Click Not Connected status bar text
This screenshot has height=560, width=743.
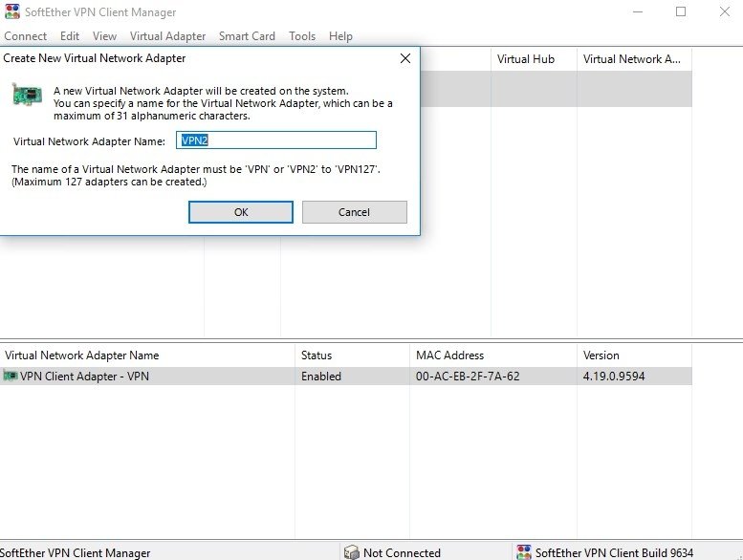402,553
